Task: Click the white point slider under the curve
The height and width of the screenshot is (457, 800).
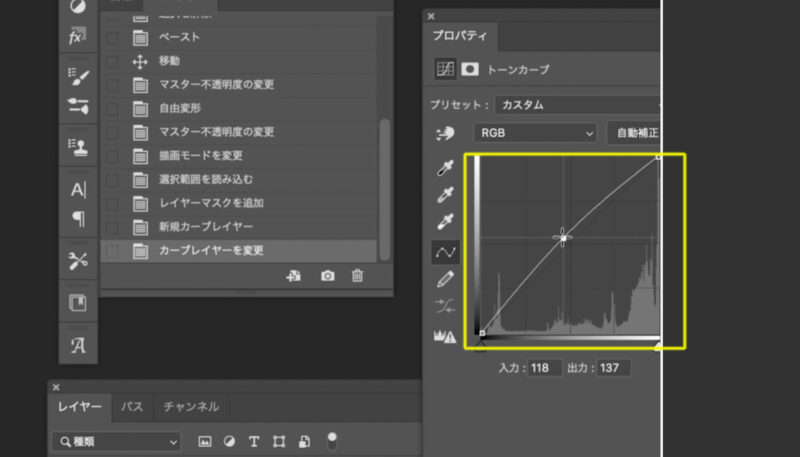Action: click(658, 346)
